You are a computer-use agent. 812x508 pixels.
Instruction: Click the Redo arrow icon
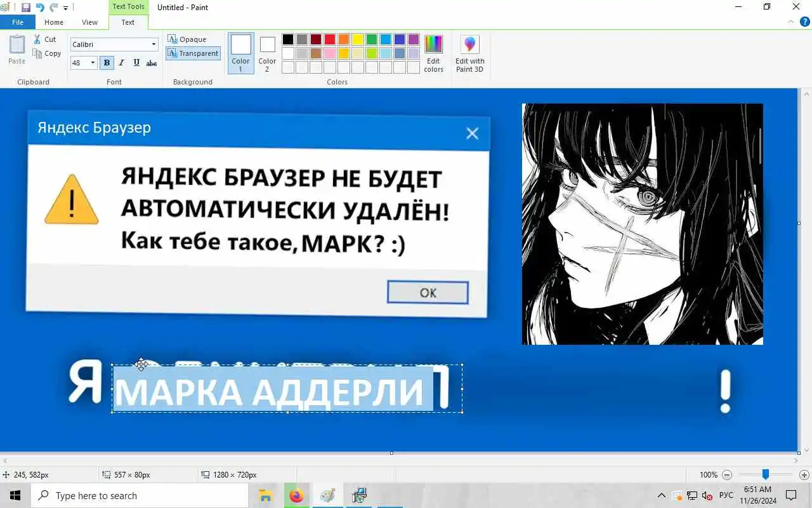coord(54,8)
